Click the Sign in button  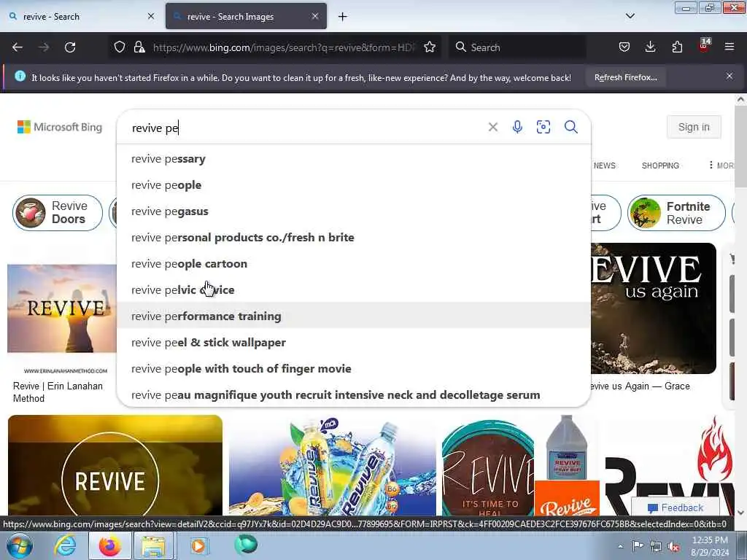[x=694, y=127]
